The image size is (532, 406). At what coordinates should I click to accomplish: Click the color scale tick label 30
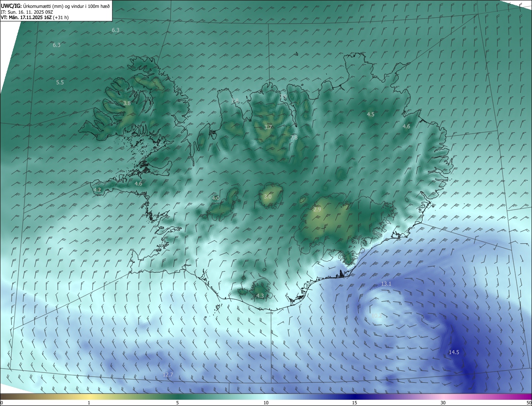point(443,403)
